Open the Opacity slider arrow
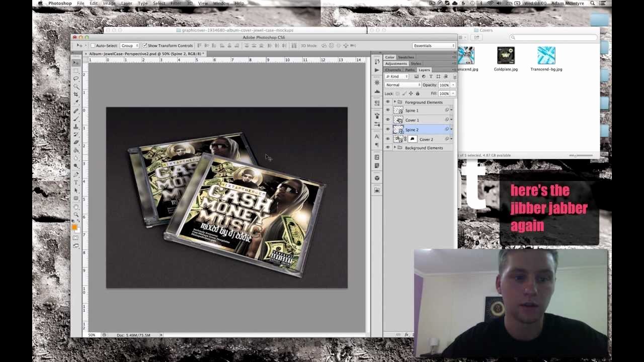 (x=453, y=85)
